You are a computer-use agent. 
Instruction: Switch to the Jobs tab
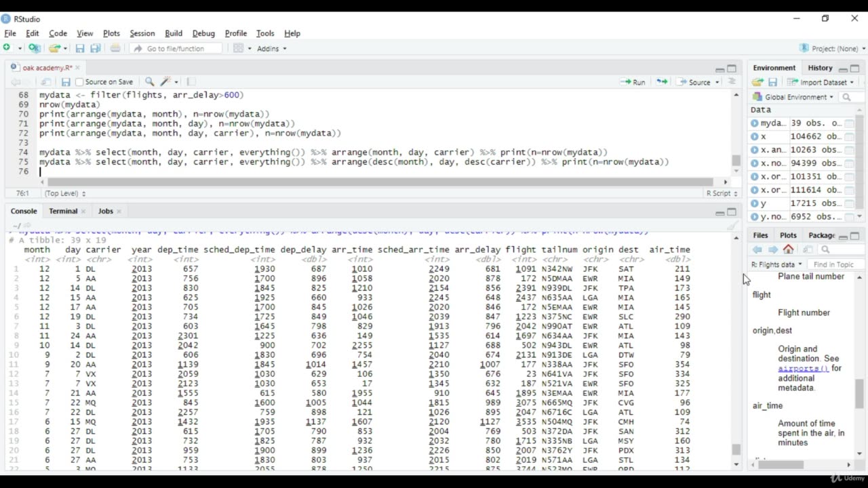(x=105, y=211)
